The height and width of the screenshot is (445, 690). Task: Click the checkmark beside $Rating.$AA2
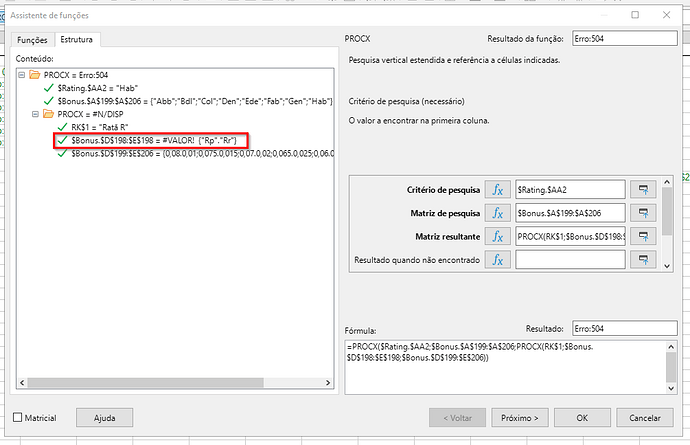tap(49, 88)
